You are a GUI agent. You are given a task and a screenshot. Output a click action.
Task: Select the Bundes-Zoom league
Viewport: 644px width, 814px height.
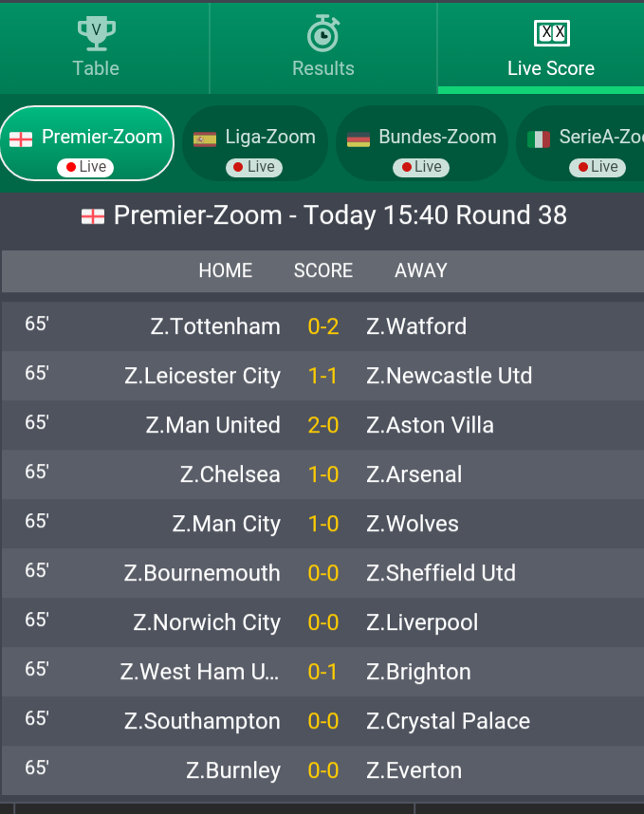421,143
